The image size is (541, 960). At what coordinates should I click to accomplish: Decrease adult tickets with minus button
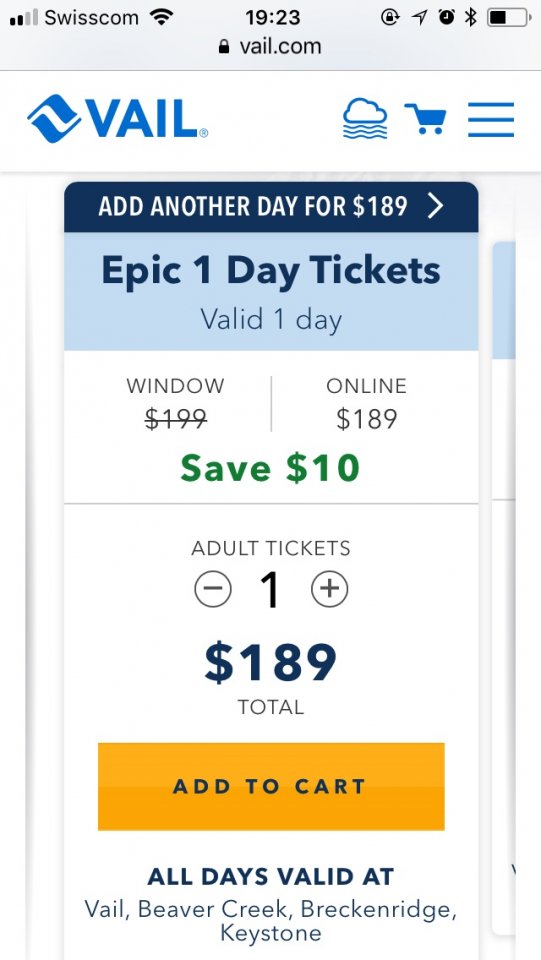213,589
